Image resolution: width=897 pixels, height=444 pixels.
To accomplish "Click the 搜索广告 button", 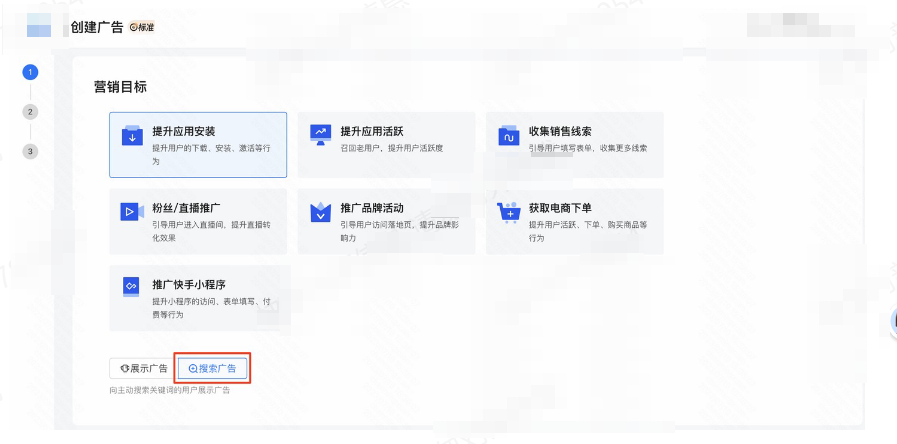I will coord(212,369).
